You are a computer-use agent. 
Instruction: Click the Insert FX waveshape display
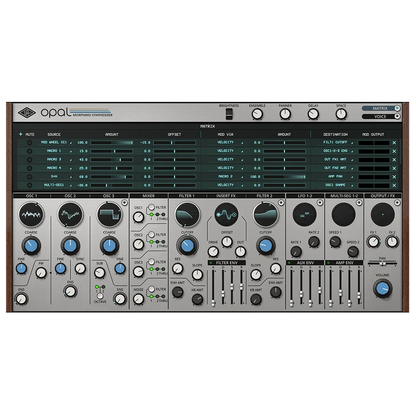coord(227,215)
